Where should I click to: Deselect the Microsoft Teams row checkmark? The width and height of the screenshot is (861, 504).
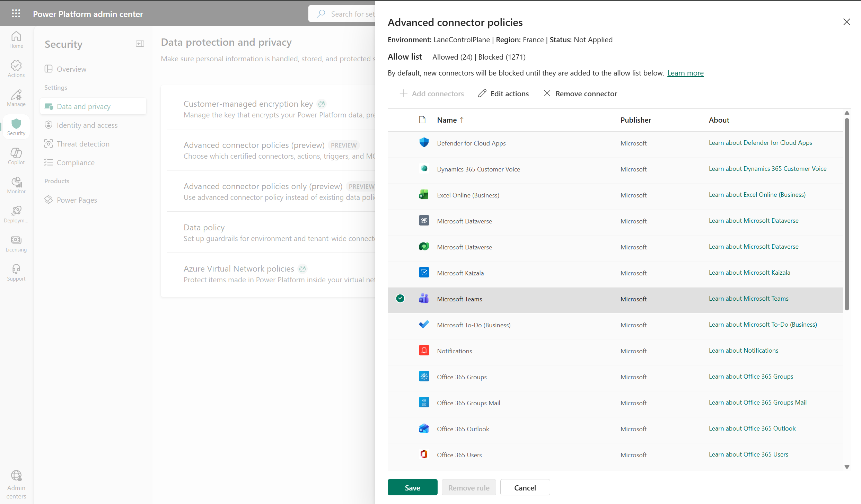click(400, 299)
